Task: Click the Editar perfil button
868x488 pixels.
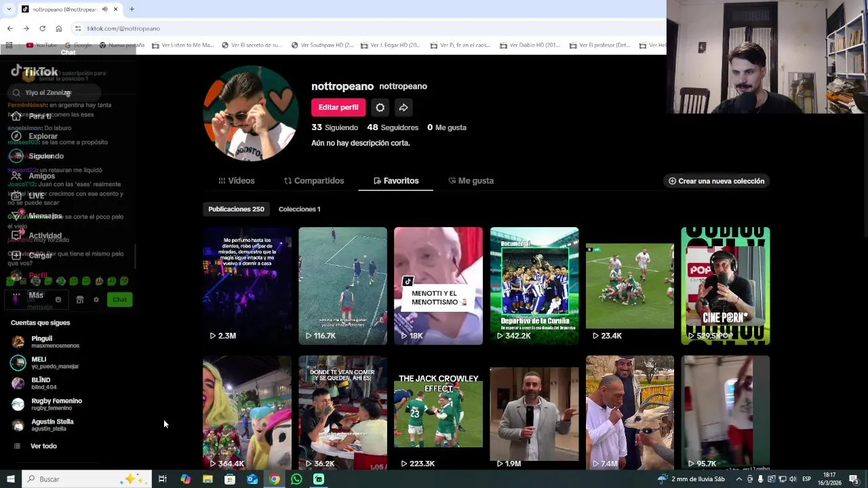Action: 338,108
